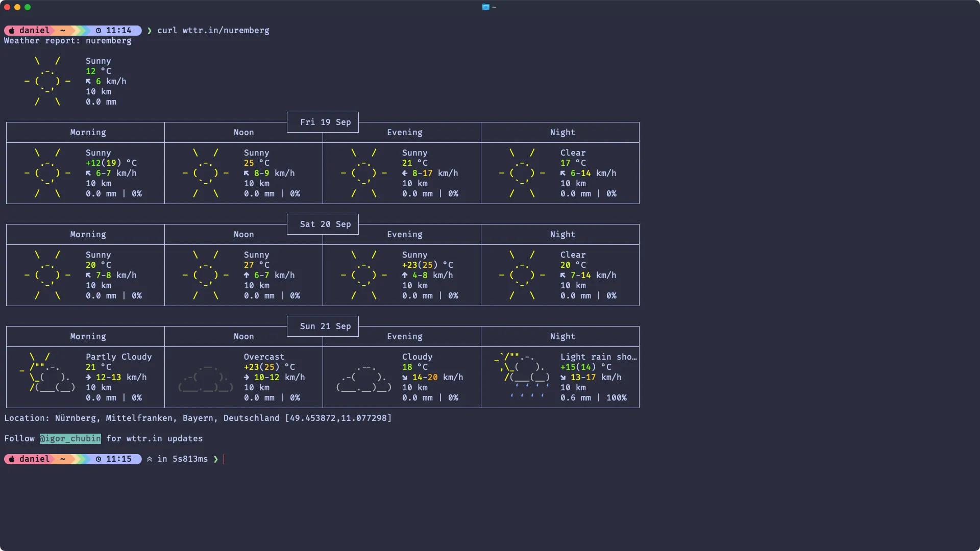
Task: Click the sun icon for Fri 19 Sep Noon
Action: (x=206, y=173)
